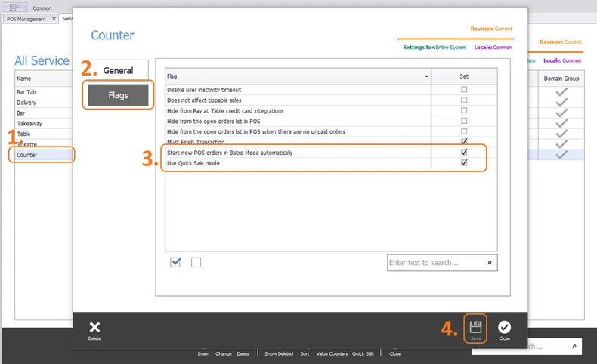Click Sort in the bottom toolbar

point(305,353)
